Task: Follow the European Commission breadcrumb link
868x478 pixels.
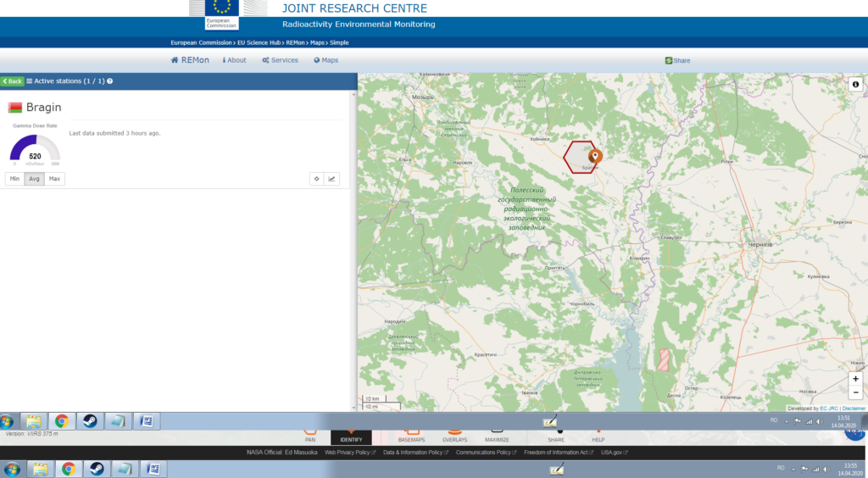Action: 201,42
